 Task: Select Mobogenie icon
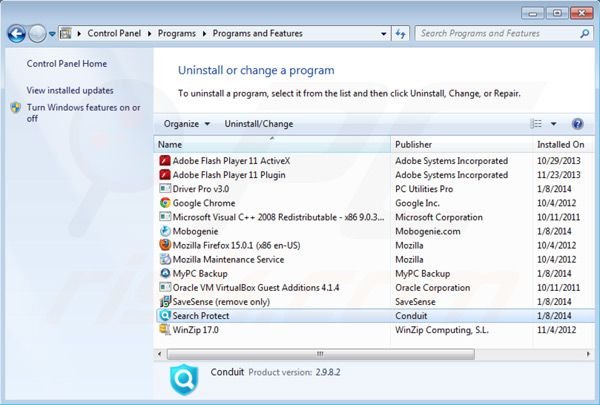point(165,231)
